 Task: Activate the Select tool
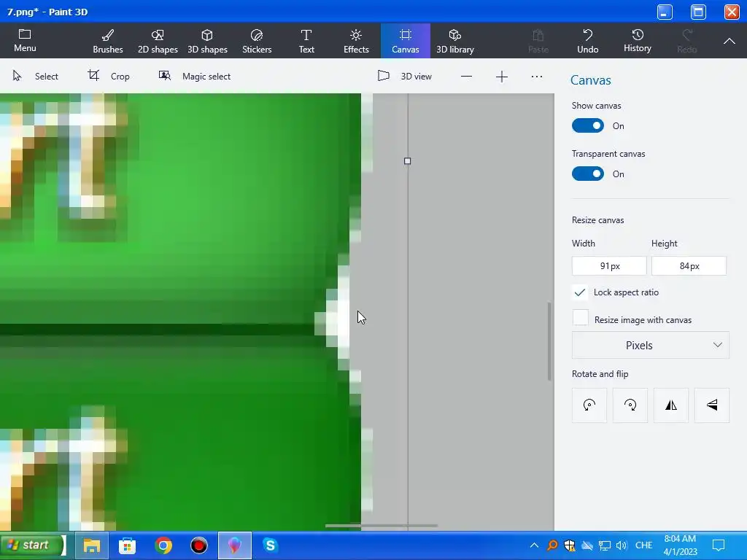coord(35,76)
